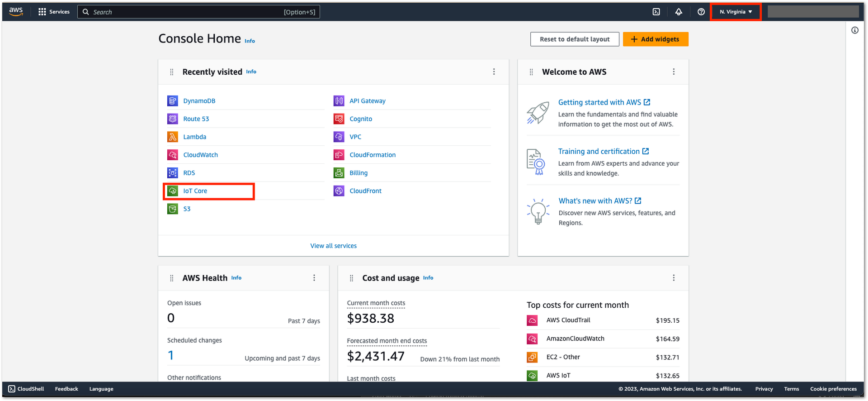The height and width of the screenshot is (401, 868).
Task: Open Cookie preferences in footer
Action: (833, 389)
